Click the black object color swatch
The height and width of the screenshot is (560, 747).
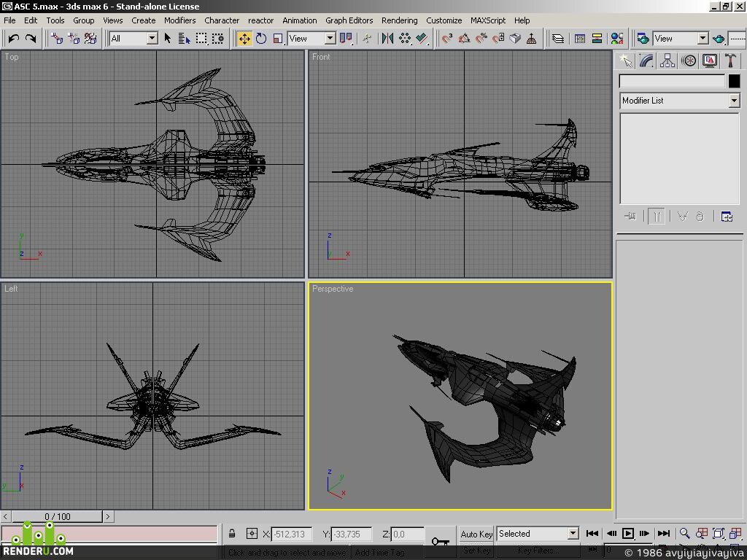734,82
